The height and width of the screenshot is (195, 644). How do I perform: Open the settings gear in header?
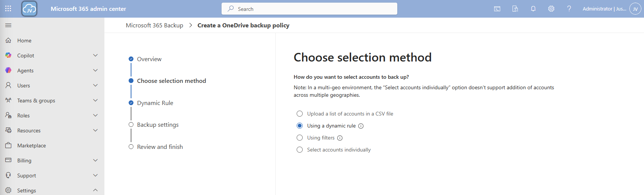click(x=551, y=9)
